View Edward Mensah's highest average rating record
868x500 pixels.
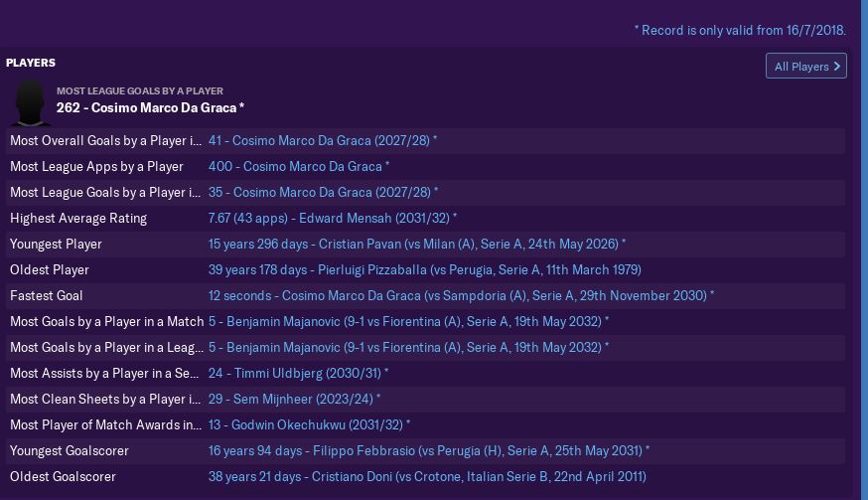click(332, 219)
